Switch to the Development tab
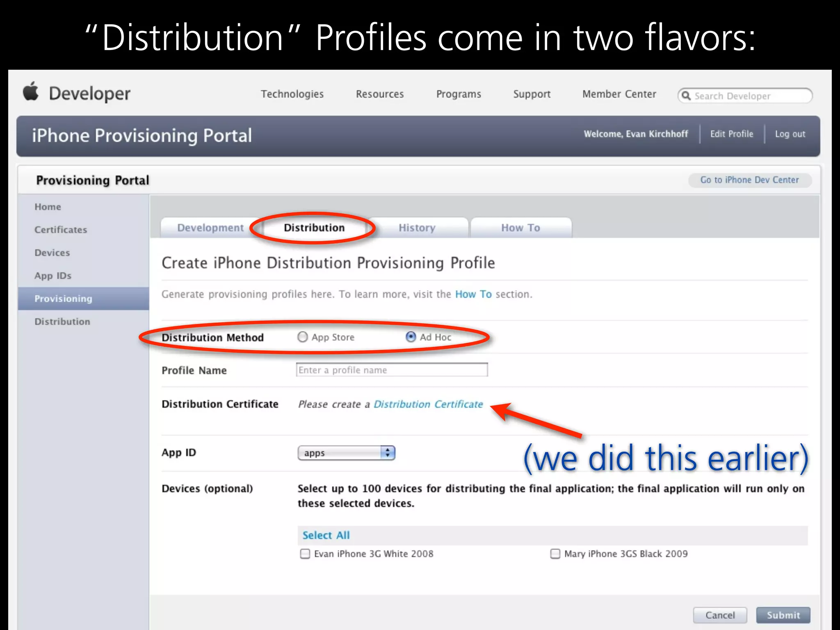The height and width of the screenshot is (630, 840). point(210,228)
